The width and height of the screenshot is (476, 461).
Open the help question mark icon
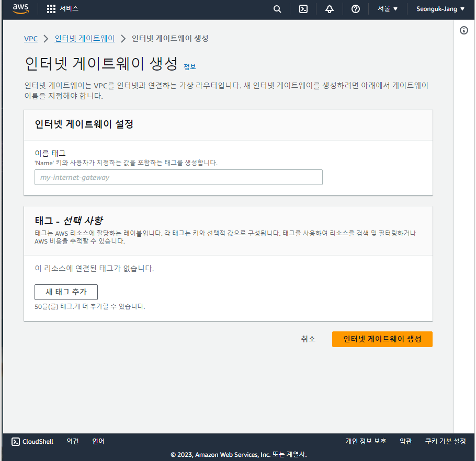pos(356,9)
